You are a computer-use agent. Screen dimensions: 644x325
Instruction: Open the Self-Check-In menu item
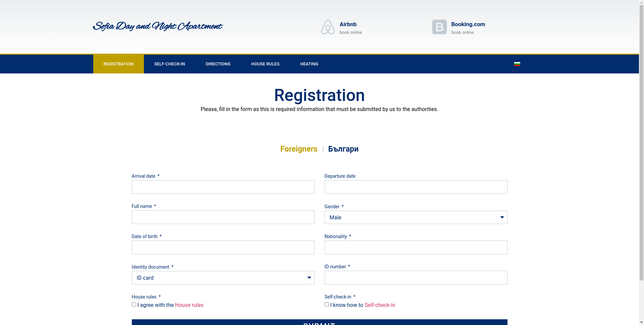coord(169,64)
